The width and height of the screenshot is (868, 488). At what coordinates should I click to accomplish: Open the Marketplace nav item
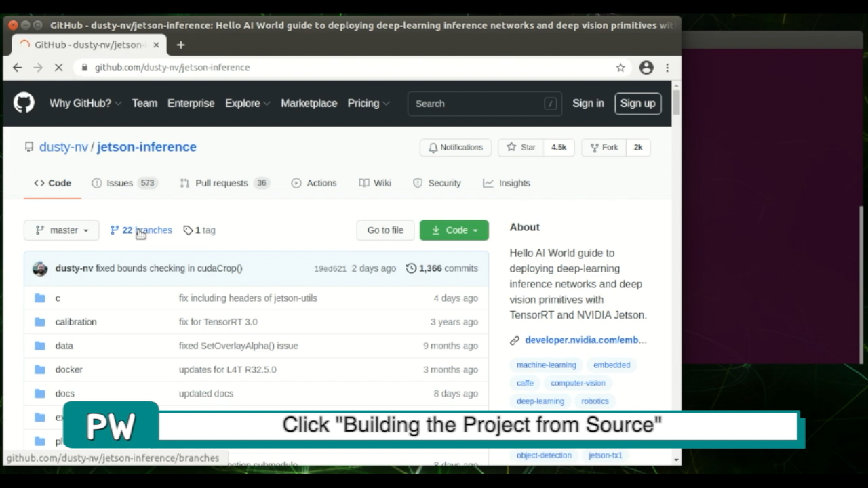pyautogui.click(x=309, y=103)
